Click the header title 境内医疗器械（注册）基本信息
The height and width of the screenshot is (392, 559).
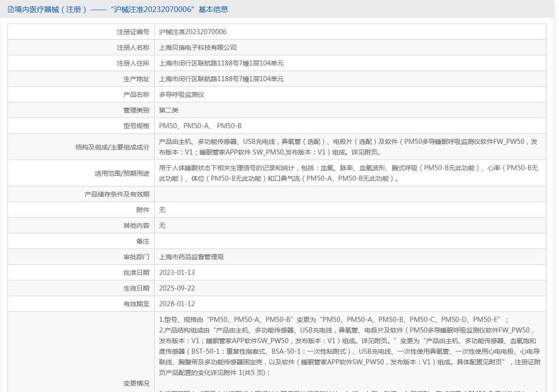(121, 9)
